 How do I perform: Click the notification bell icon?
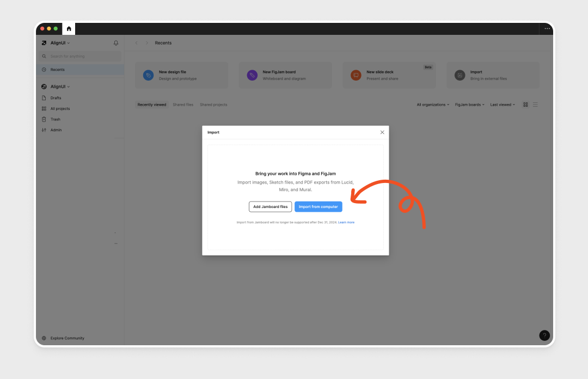[x=115, y=43]
